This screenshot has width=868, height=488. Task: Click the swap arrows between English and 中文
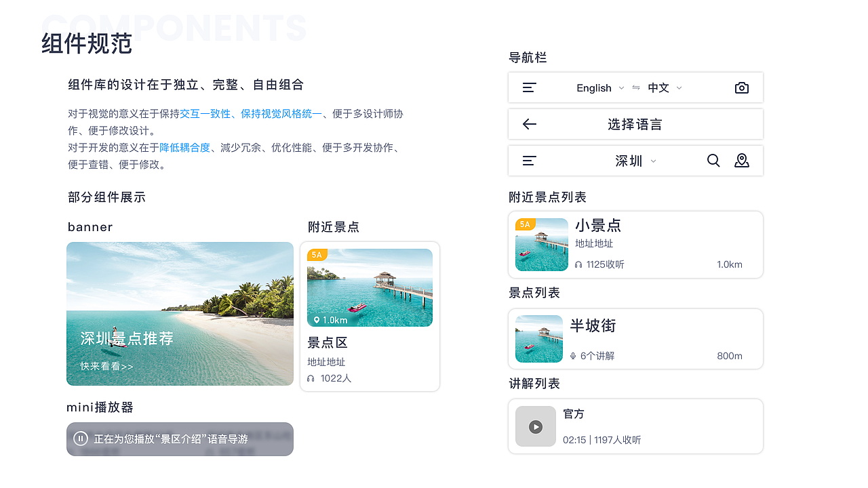635,87
